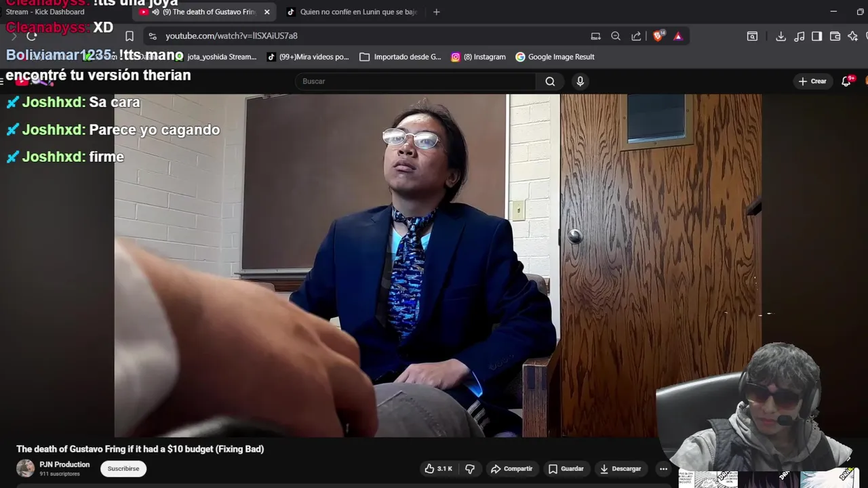Mute tab via speaker icon on YouTube tab
Screen dimensions: 868x488
click(x=156, y=12)
